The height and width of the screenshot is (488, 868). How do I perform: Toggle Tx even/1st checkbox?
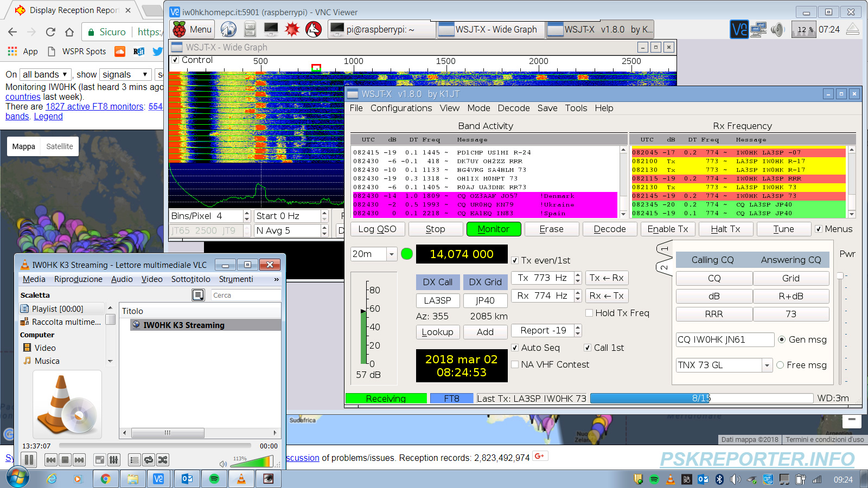coord(515,260)
